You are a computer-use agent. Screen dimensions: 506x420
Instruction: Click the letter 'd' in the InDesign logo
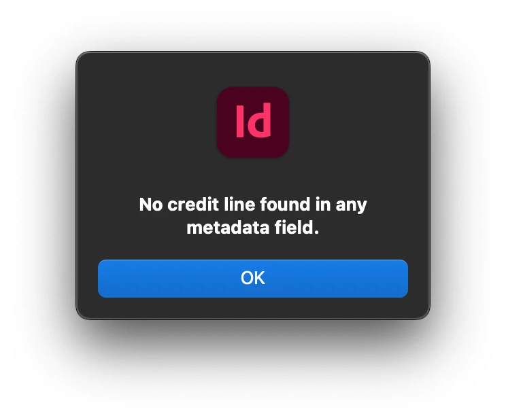pos(259,120)
